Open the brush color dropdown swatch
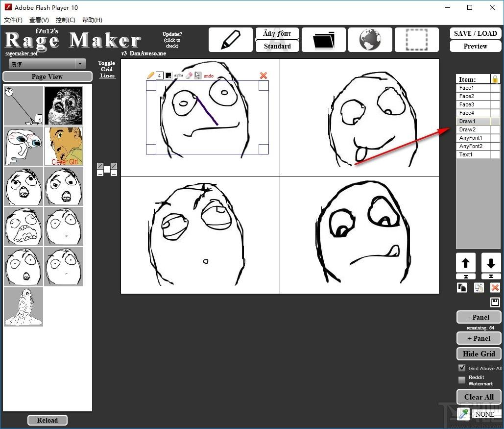 [x=168, y=76]
